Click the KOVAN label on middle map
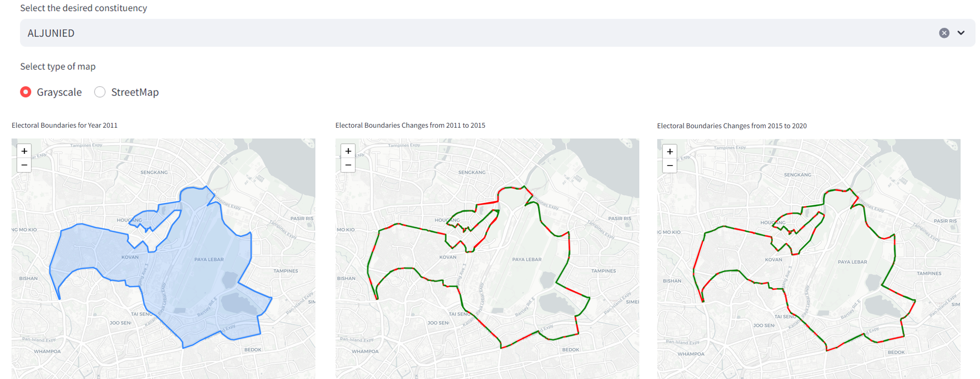 click(x=447, y=257)
